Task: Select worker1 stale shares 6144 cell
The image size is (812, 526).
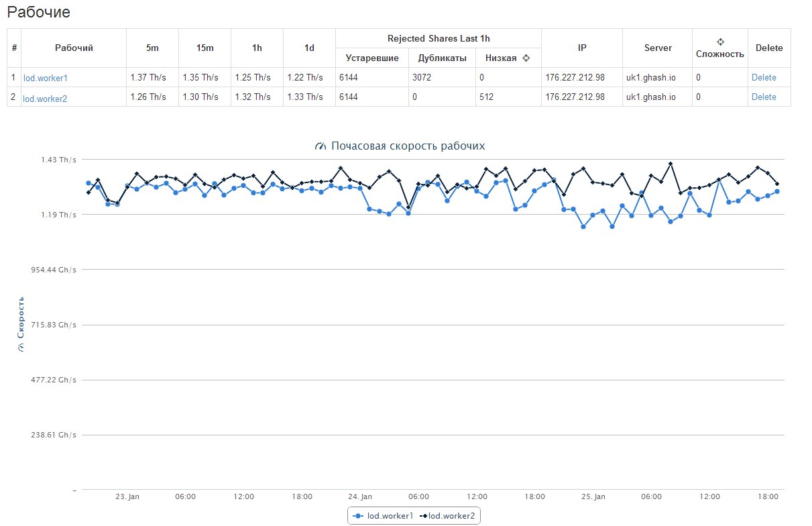Action: 372,78
